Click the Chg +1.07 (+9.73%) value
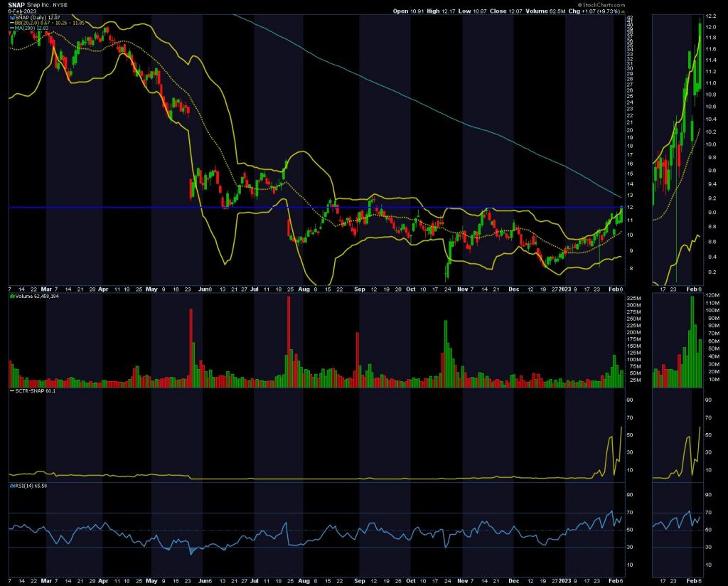Image resolution: width=728 pixels, height=586 pixels. coord(594,11)
